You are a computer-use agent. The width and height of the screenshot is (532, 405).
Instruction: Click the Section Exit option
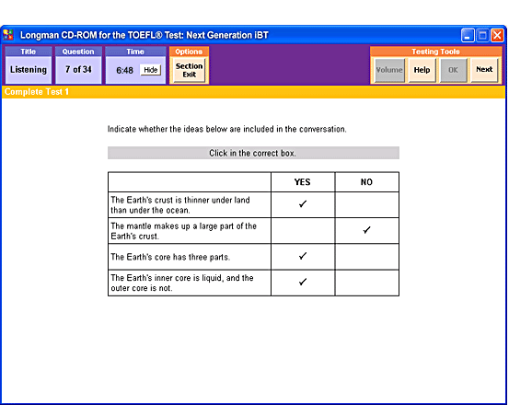pyautogui.click(x=189, y=70)
